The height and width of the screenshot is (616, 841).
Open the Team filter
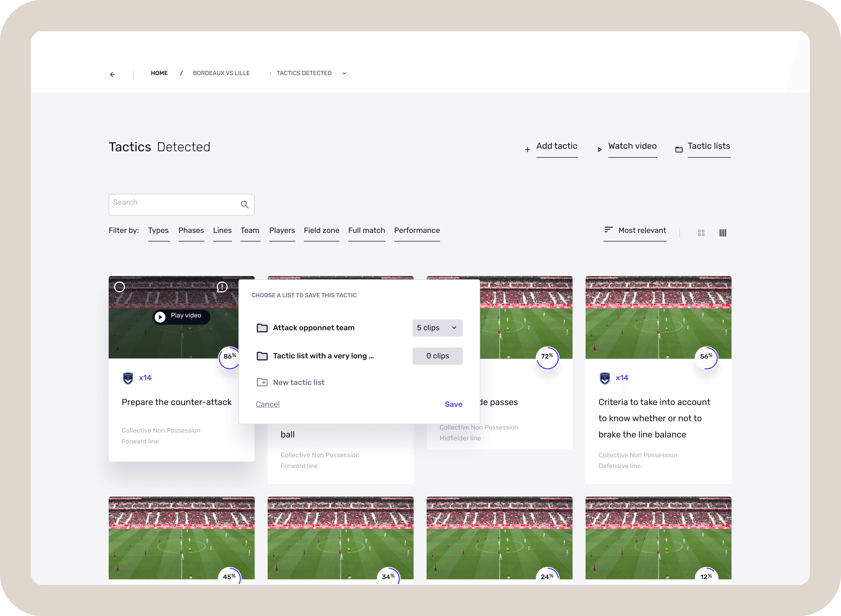click(x=250, y=231)
